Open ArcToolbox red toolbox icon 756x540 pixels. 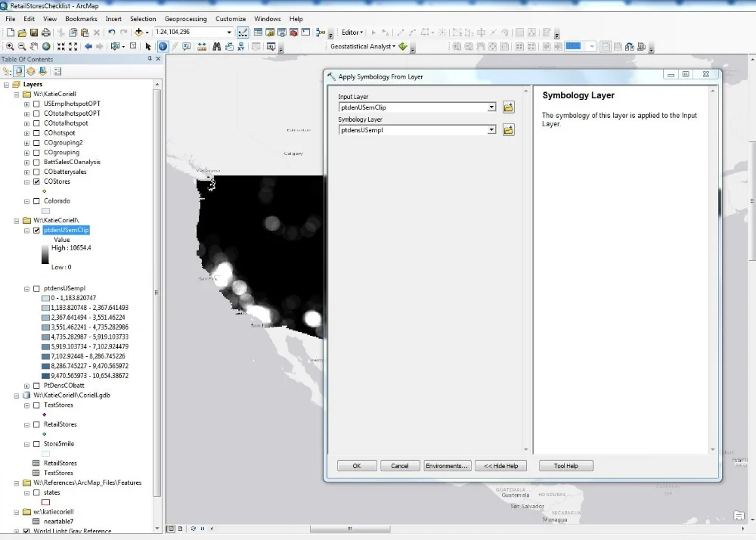[x=293, y=33]
